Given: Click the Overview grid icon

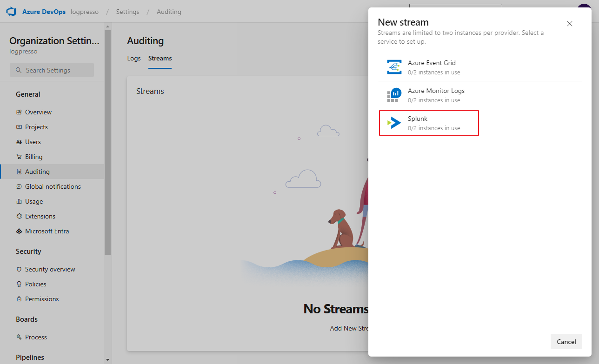Looking at the screenshot, I should pos(19,112).
